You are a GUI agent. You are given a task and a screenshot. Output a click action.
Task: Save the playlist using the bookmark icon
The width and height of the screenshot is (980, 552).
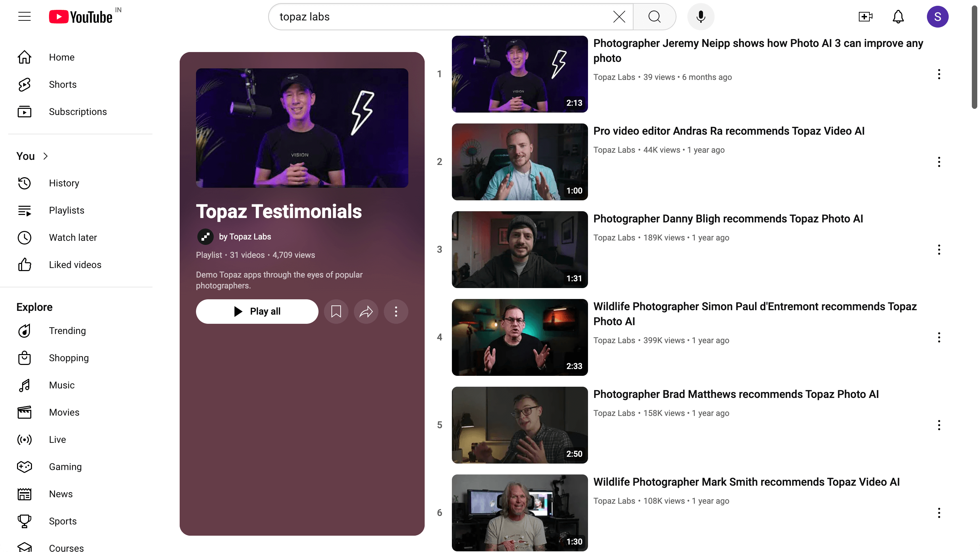[336, 311]
